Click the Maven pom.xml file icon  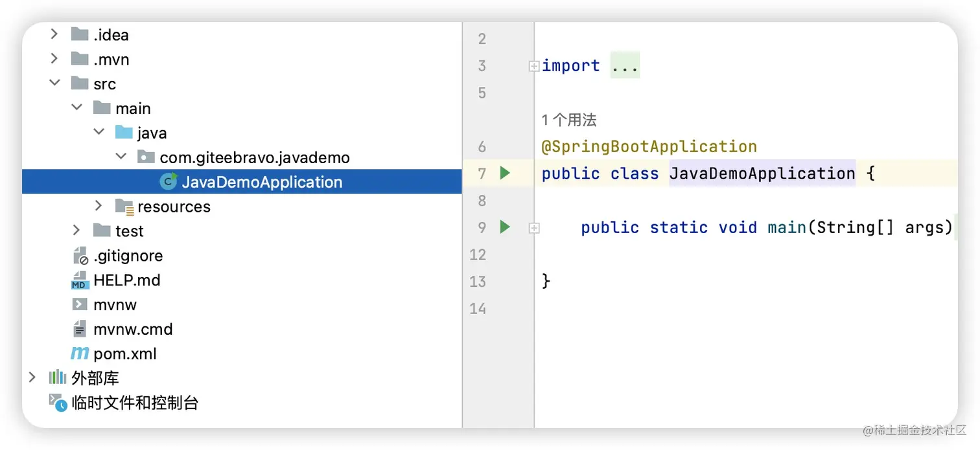[80, 354]
